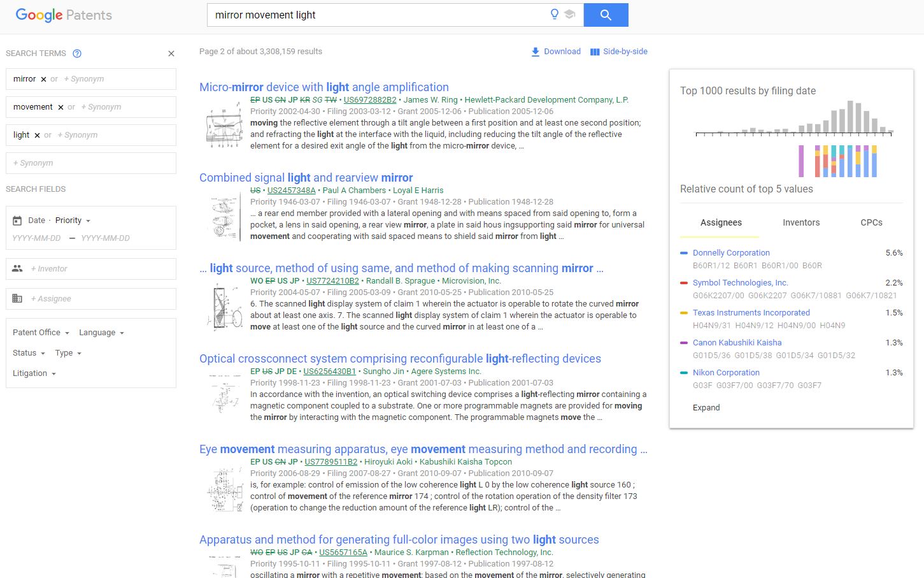Click the purple bar in stacked chart
The image size is (924, 578).
point(801,161)
